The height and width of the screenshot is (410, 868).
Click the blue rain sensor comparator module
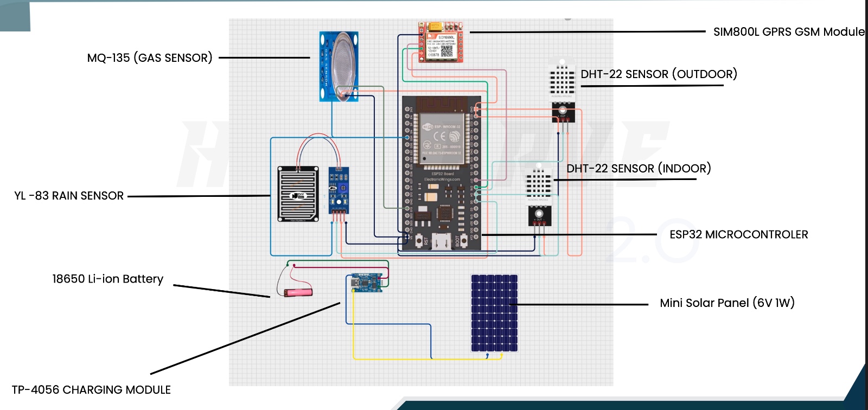tap(339, 191)
